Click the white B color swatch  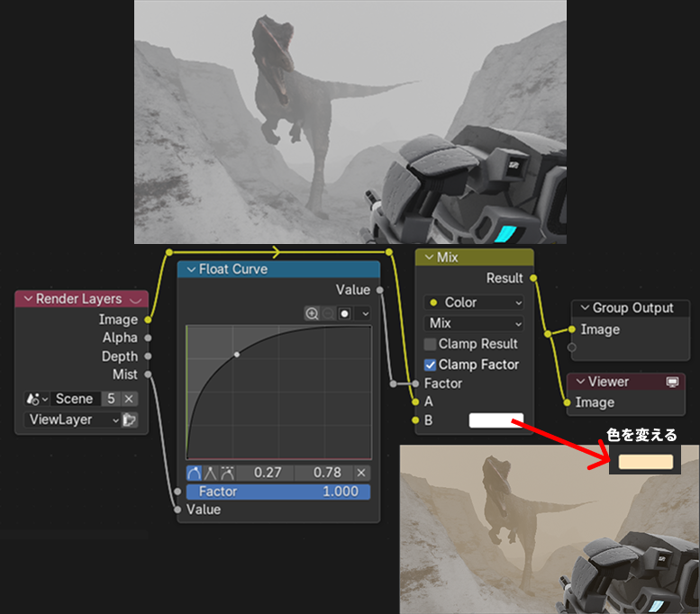coord(495,420)
